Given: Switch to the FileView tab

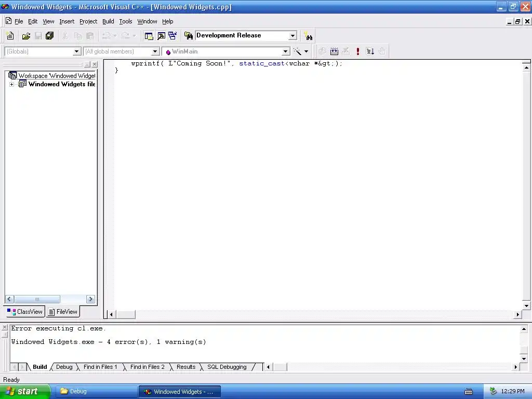Looking at the screenshot, I should pos(63,312).
